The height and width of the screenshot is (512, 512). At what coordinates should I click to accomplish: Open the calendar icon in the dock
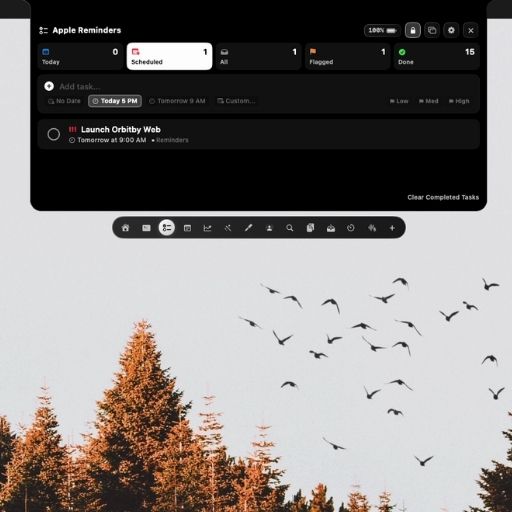[187, 228]
